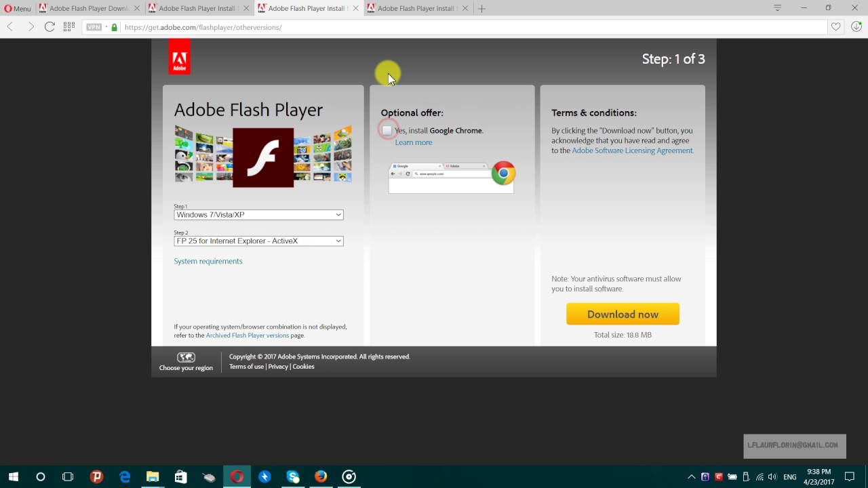
Task: Open the tab menu icon in the title bar
Action: point(778,8)
